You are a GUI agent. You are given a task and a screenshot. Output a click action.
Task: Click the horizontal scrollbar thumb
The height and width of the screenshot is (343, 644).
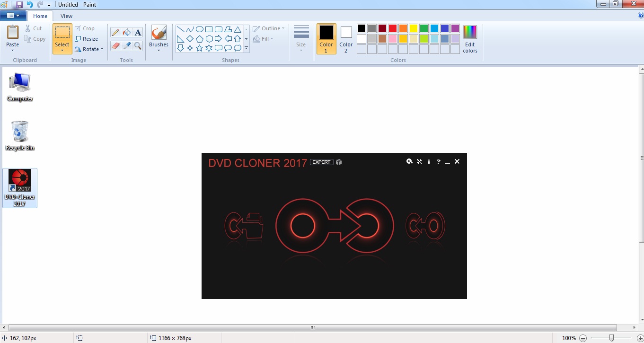pos(313,327)
